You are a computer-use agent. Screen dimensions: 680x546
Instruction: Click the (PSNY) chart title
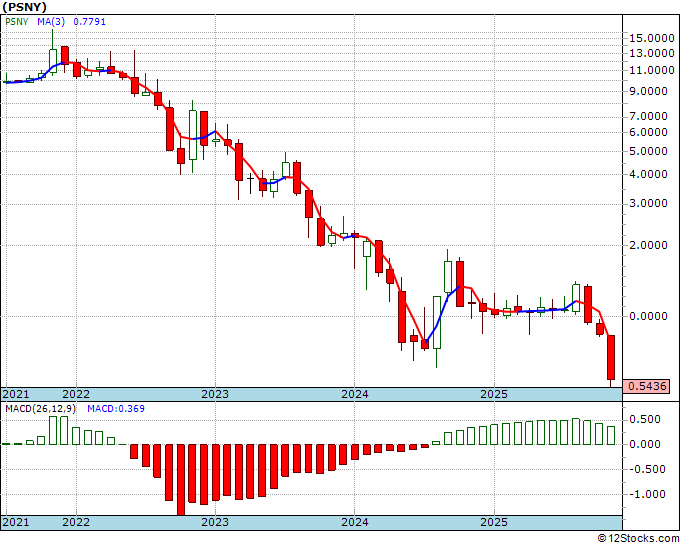24,7
